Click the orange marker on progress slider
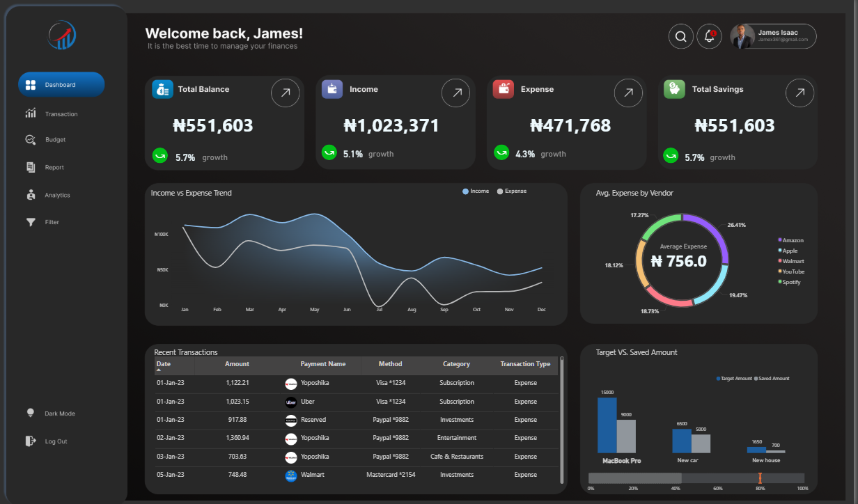The height and width of the screenshot is (504, 858). 760,478
